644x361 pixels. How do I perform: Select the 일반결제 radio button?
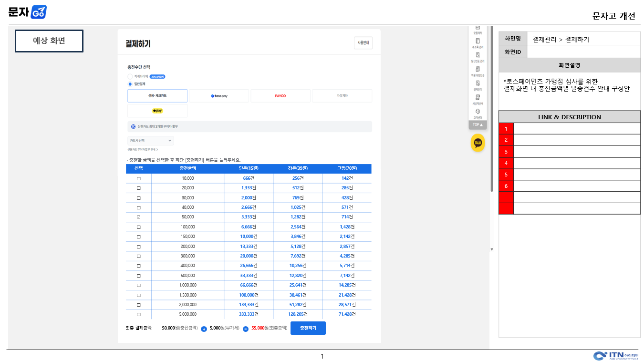[130, 84]
